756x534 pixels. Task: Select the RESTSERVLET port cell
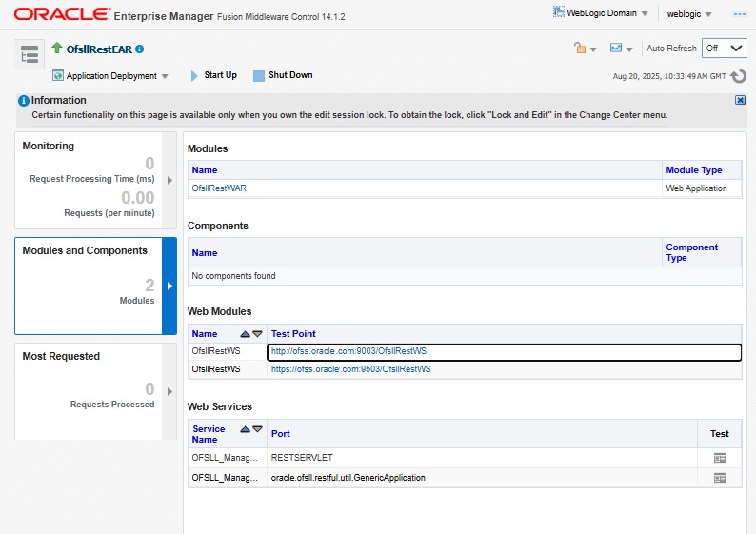482,458
